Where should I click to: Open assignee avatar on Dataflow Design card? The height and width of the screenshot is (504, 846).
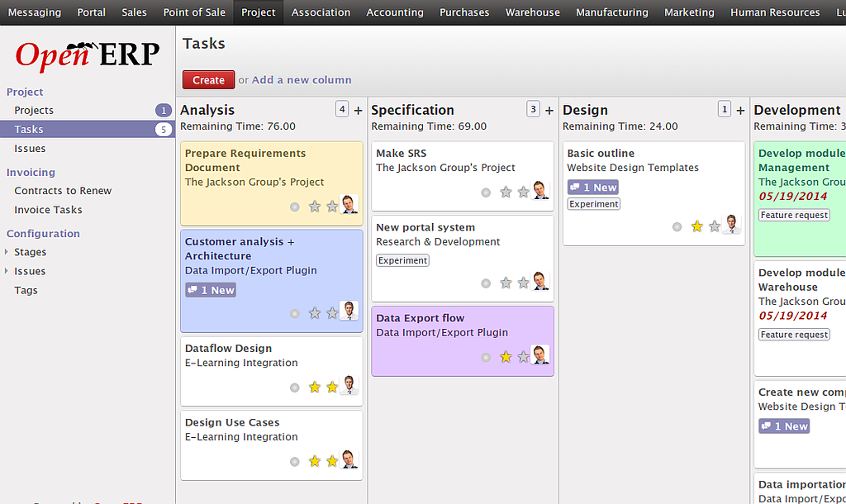(x=349, y=385)
